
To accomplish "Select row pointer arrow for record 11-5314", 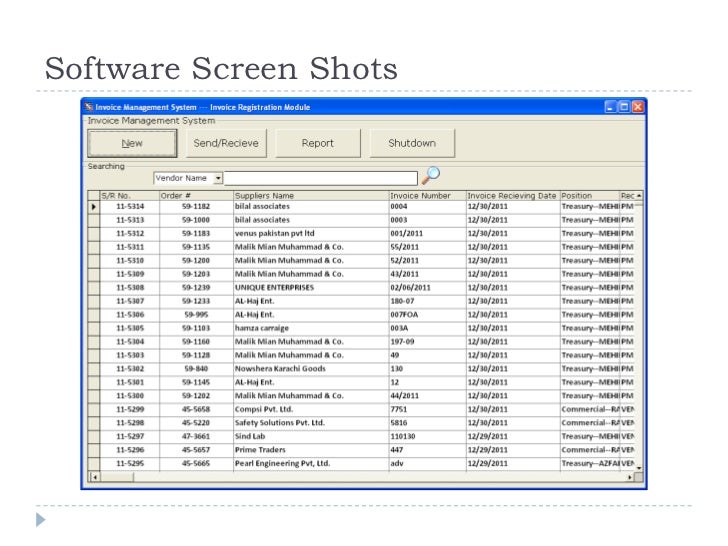I will click(94, 207).
